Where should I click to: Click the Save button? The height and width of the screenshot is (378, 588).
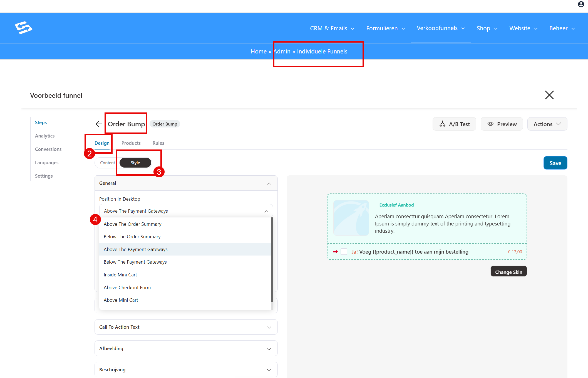click(555, 163)
